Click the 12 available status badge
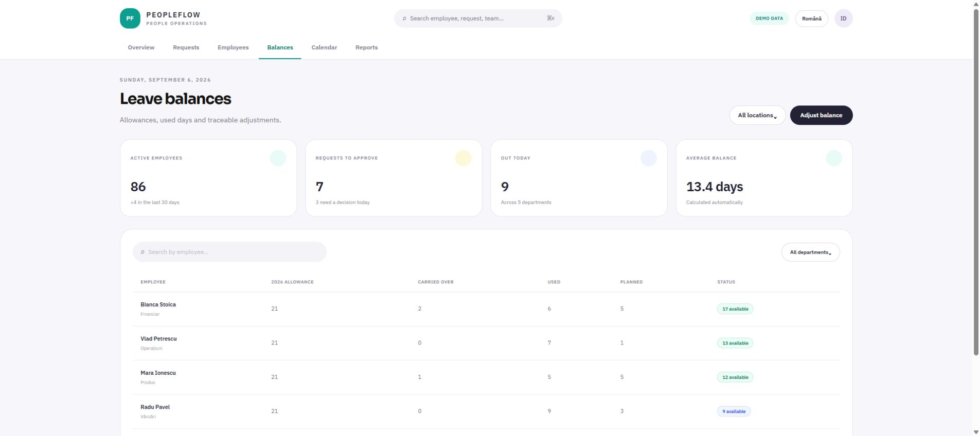 tap(735, 377)
